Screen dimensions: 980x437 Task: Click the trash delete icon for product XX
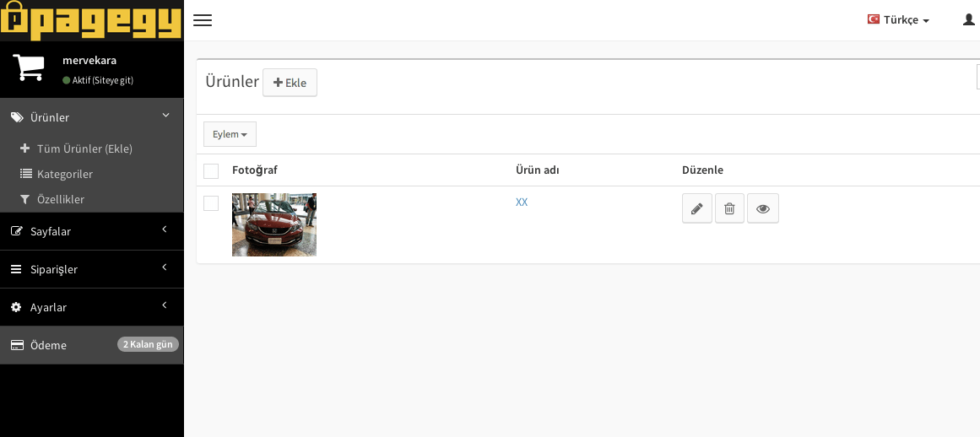pos(729,208)
